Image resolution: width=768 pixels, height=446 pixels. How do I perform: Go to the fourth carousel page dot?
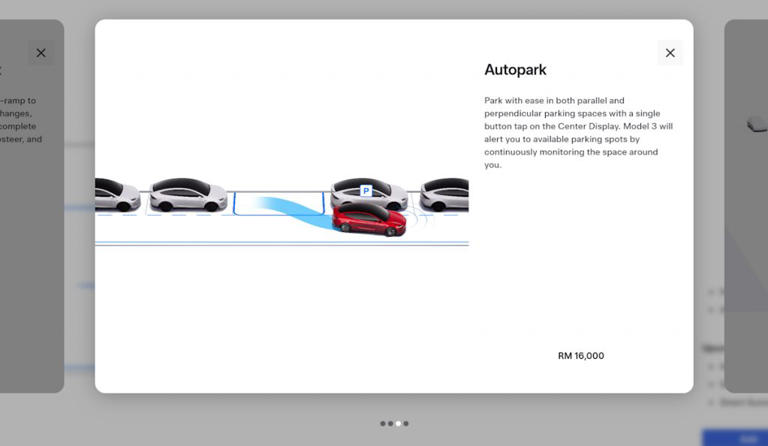tap(406, 423)
